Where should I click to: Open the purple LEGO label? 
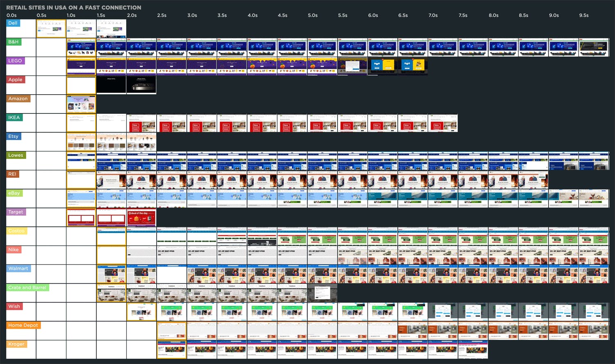(15, 61)
